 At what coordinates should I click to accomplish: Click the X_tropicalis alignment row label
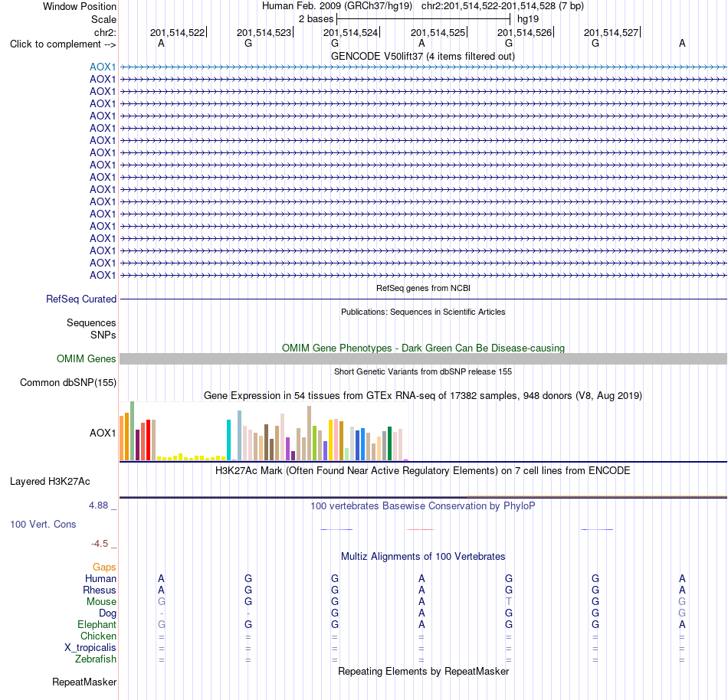(90, 648)
